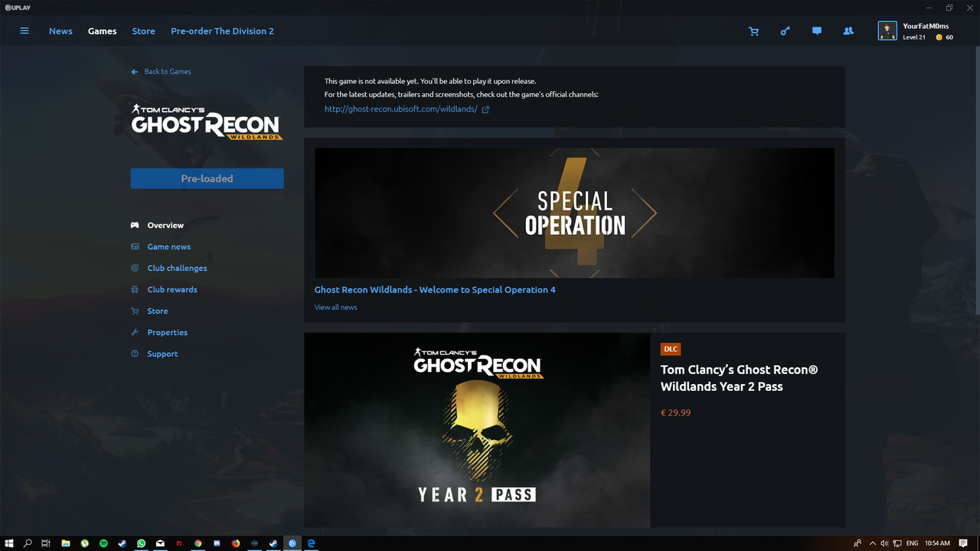This screenshot has height=551, width=980.
Task: Click the YourFatM0ms username
Action: click(x=926, y=26)
